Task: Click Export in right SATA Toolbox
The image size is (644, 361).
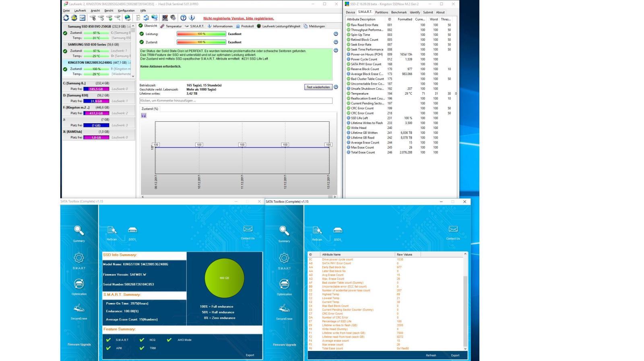Action: pos(455,355)
